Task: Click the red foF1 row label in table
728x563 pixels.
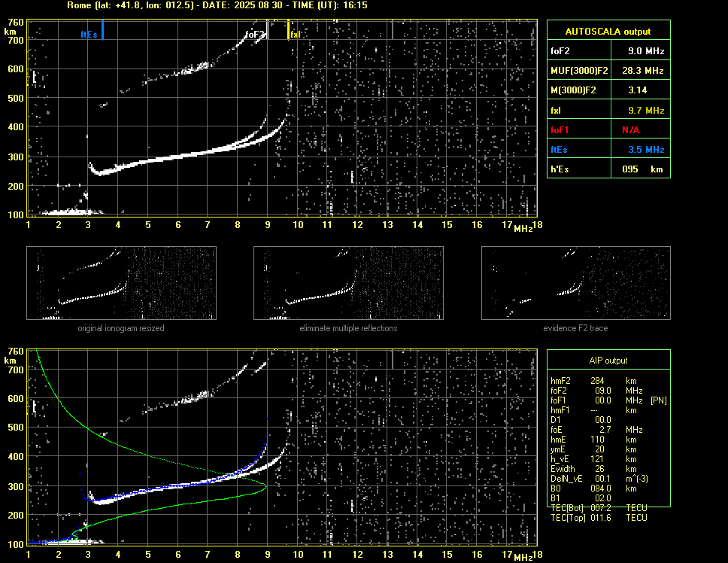Action: (560, 130)
